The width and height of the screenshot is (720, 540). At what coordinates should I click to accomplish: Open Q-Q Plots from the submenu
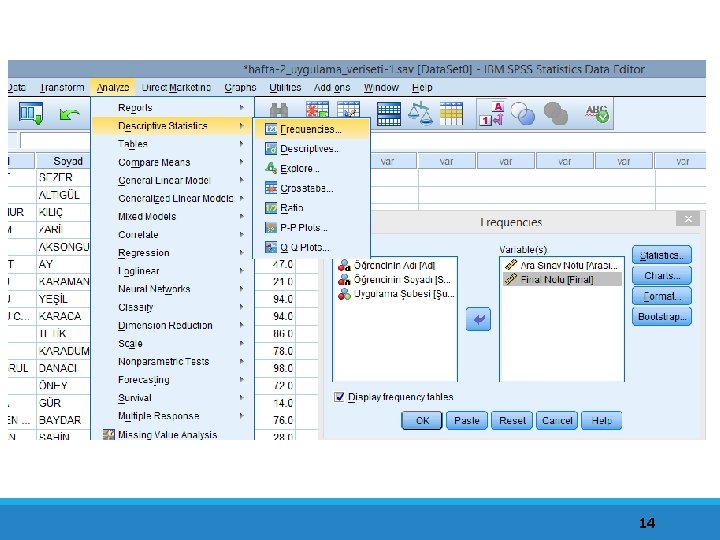311,248
